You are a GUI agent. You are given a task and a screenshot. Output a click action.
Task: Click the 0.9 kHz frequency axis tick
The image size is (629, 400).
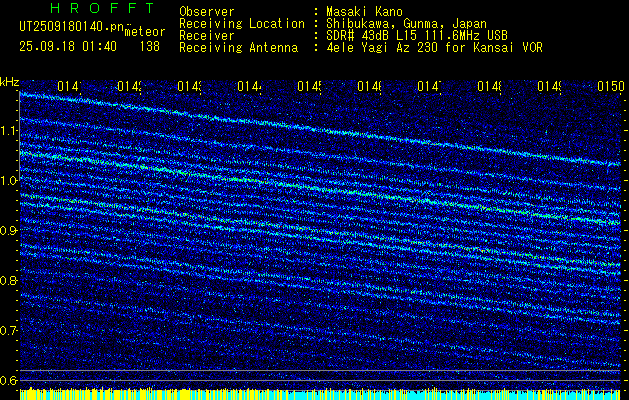pyautogui.click(x=9, y=231)
